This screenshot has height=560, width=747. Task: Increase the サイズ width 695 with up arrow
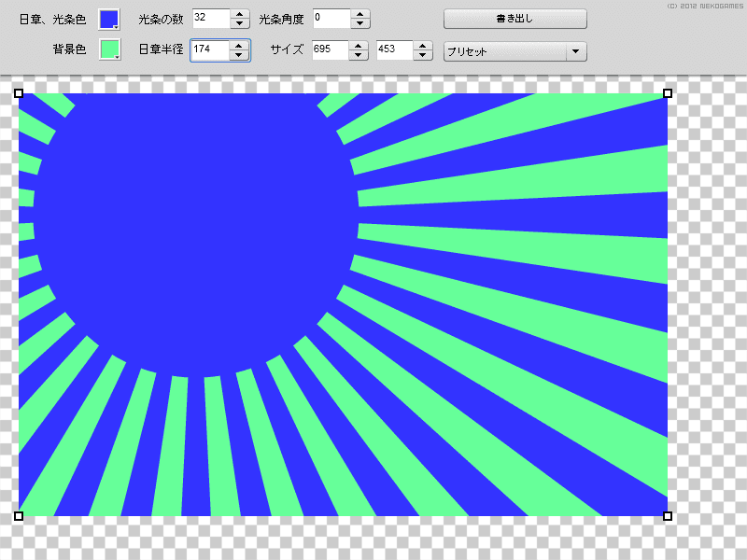click(359, 46)
